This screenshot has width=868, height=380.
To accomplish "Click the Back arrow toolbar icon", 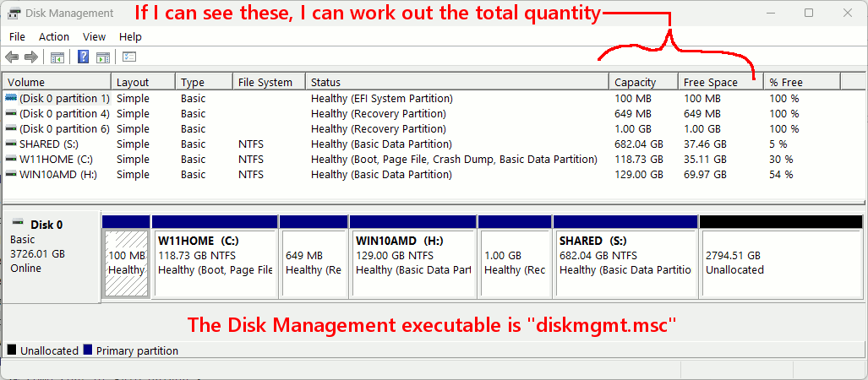I will pyautogui.click(x=12, y=57).
